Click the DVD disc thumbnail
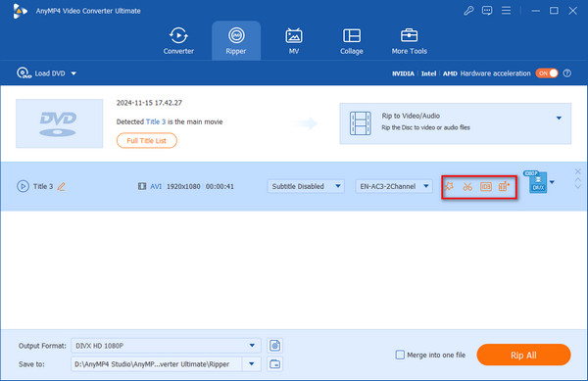 click(59, 123)
